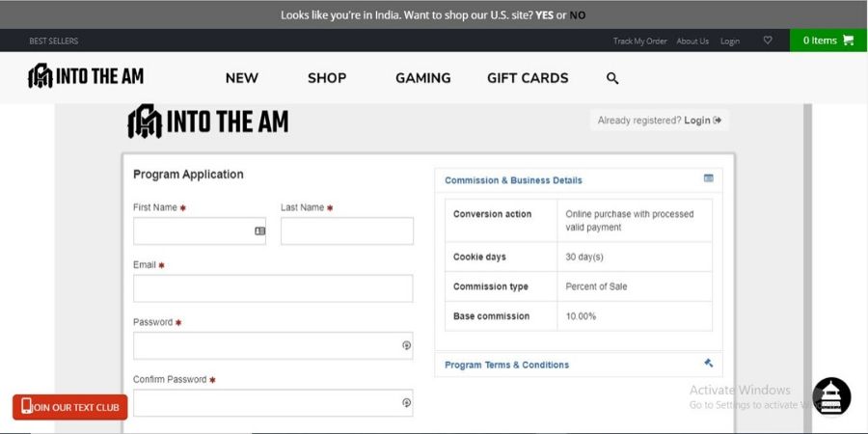Click NO on the country banner
The width and height of the screenshot is (868, 434).
tap(577, 14)
